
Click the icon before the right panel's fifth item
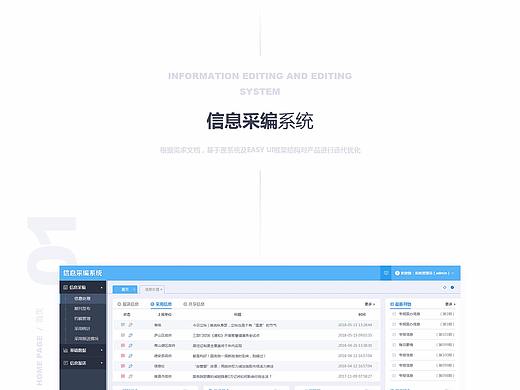point(394,355)
